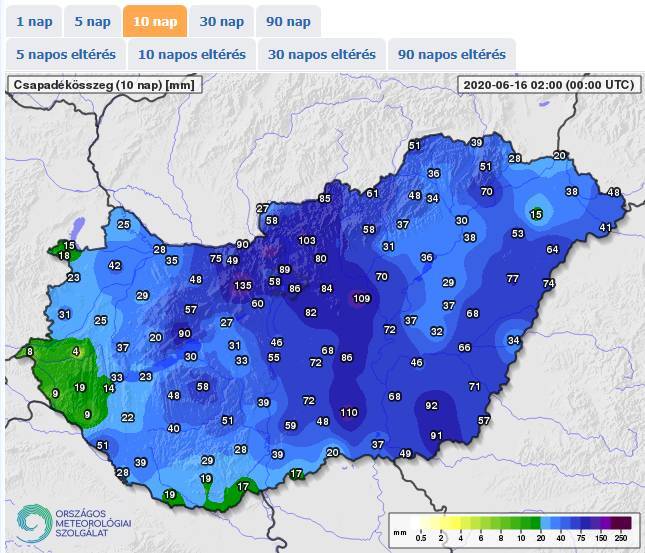Viewport: 645px width, 553px height.
Task: Click the 110 mm station value
Action: (348, 412)
